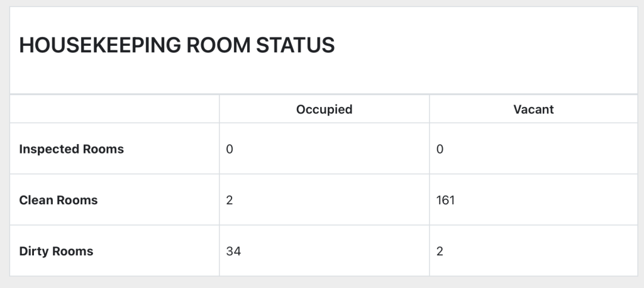Click the word Clean in the row label
The width and height of the screenshot is (644, 288).
coord(36,201)
